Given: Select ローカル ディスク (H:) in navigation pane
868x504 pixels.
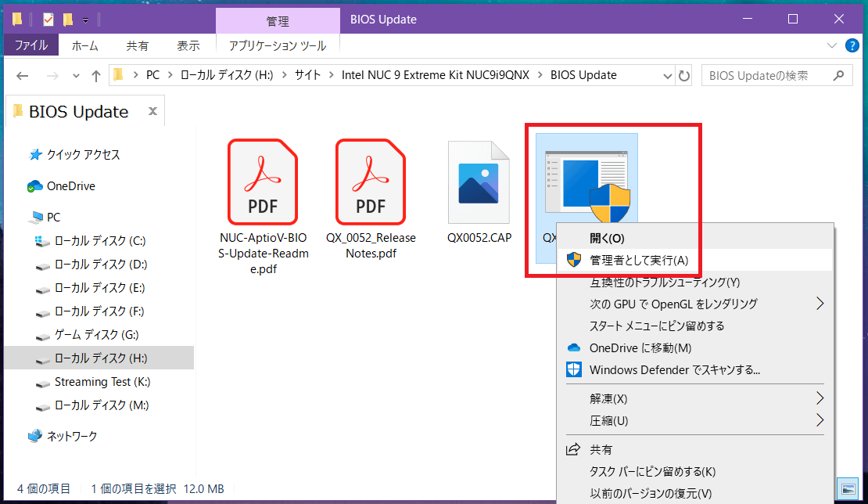Looking at the screenshot, I should coord(99,358).
